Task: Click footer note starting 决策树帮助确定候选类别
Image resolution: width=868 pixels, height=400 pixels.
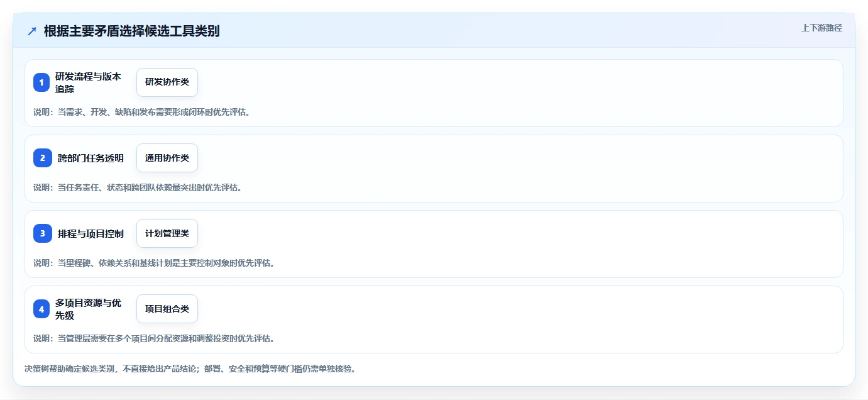Action: (x=190, y=369)
